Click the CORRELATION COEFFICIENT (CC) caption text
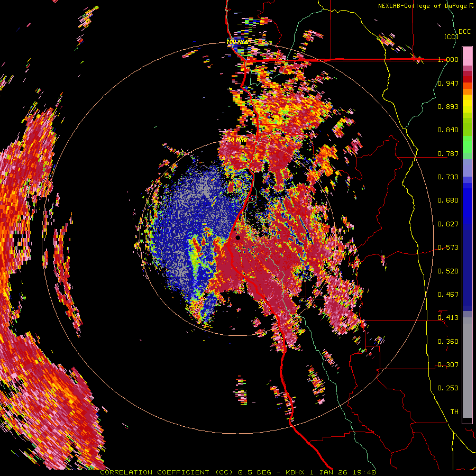 click(167, 472)
